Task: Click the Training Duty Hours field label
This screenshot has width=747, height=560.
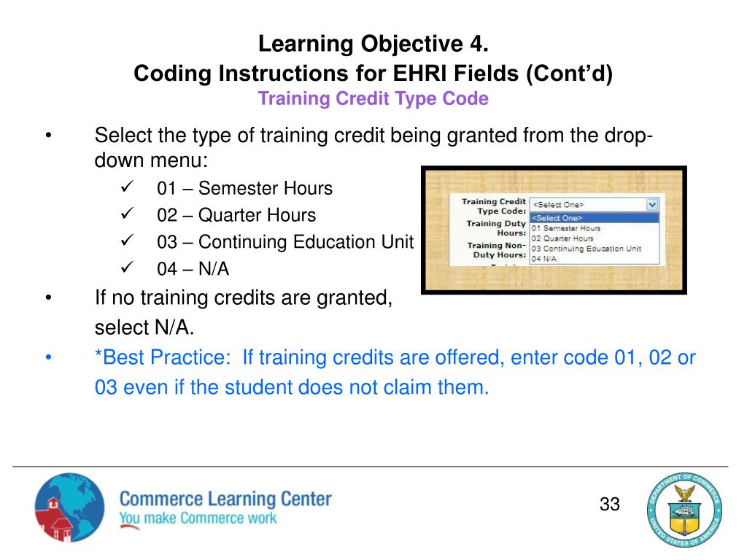Action: point(496,227)
